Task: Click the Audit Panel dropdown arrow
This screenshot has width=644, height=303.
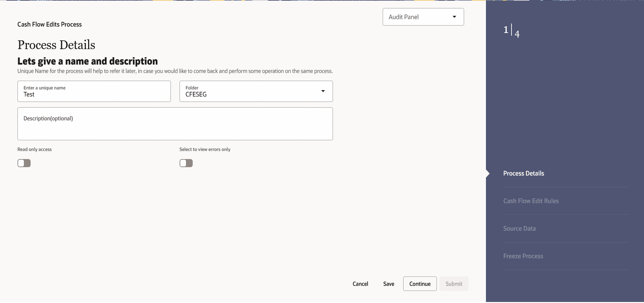Action: (x=454, y=17)
